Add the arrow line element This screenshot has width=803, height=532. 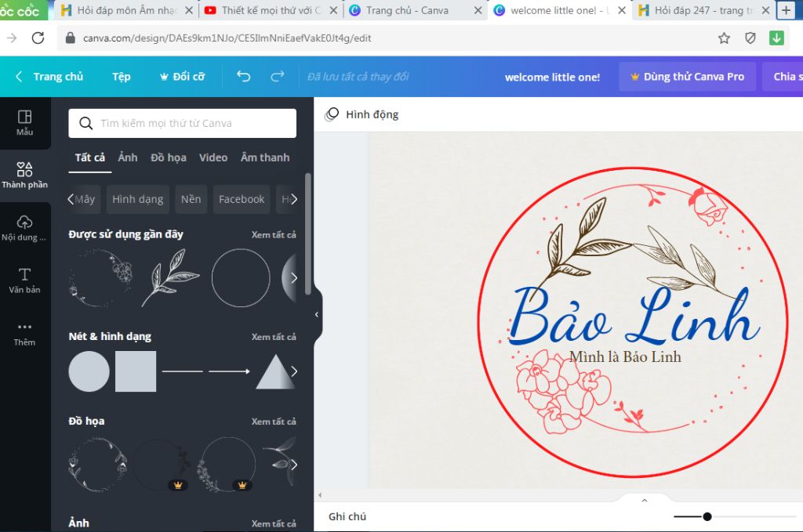pyautogui.click(x=230, y=371)
